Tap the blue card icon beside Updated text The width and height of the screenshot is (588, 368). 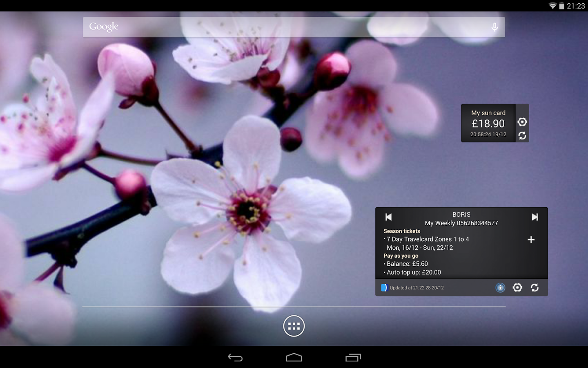click(384, 288)
